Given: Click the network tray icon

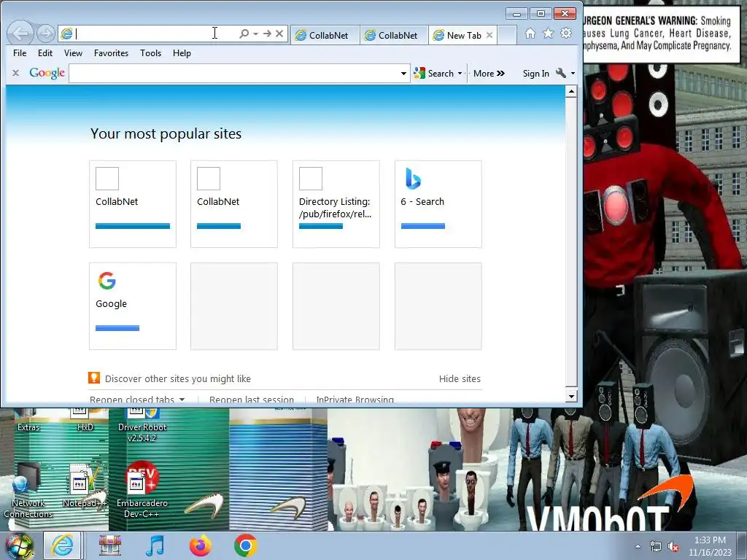Looking at the screenshot, I should [x=656, y=547].
